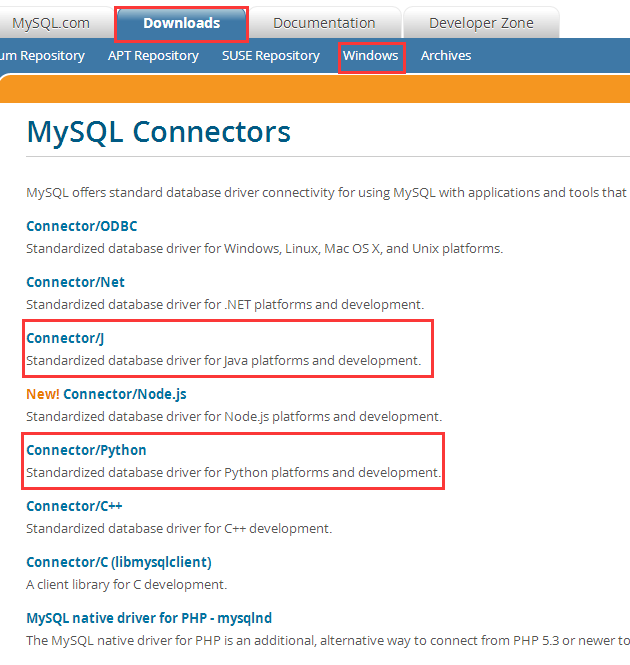Open the Connector/Python link

(86, 450)
